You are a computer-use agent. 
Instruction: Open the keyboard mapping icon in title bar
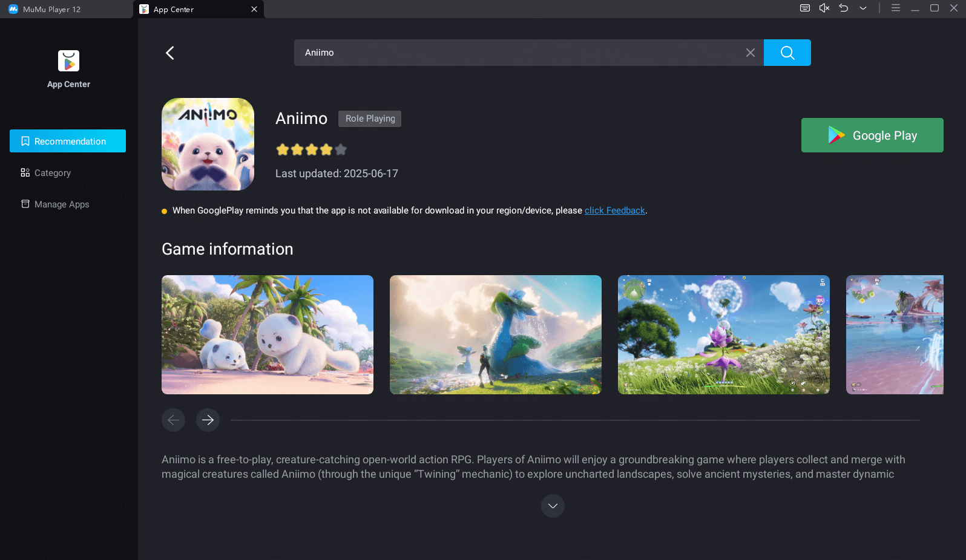[x=805, y=8]
